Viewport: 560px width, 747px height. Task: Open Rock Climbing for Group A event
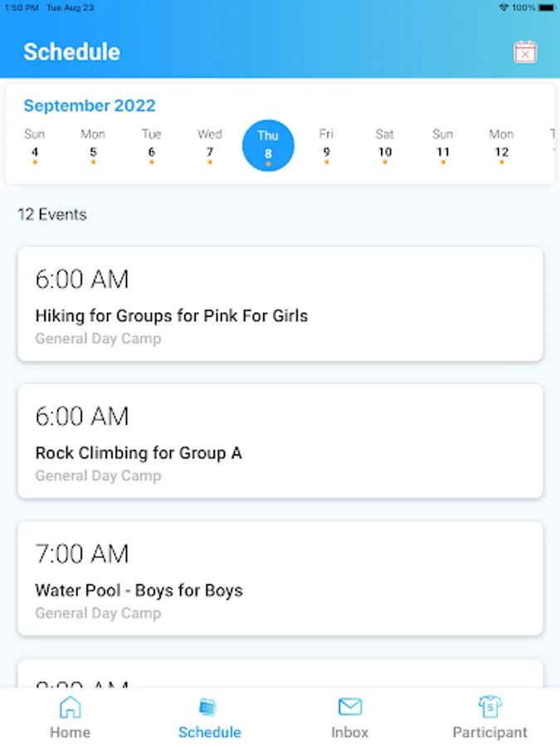point(280,441)
